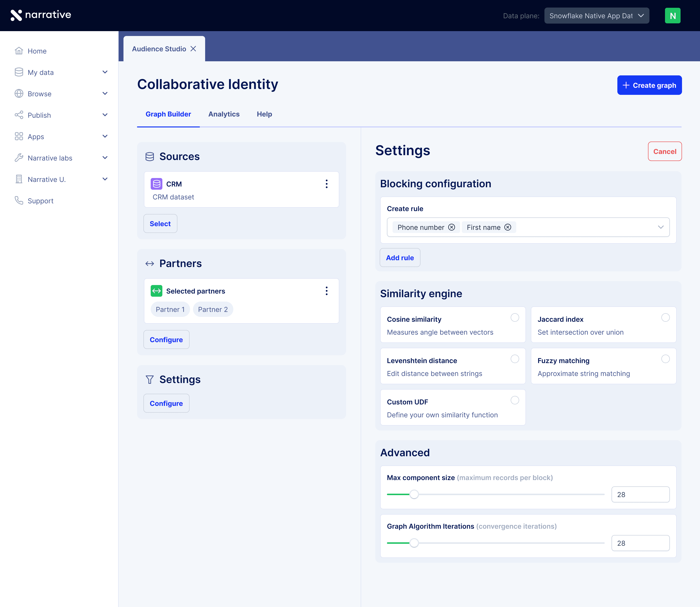
Task: Click the Publish share icon
Action: pos(19,115)
